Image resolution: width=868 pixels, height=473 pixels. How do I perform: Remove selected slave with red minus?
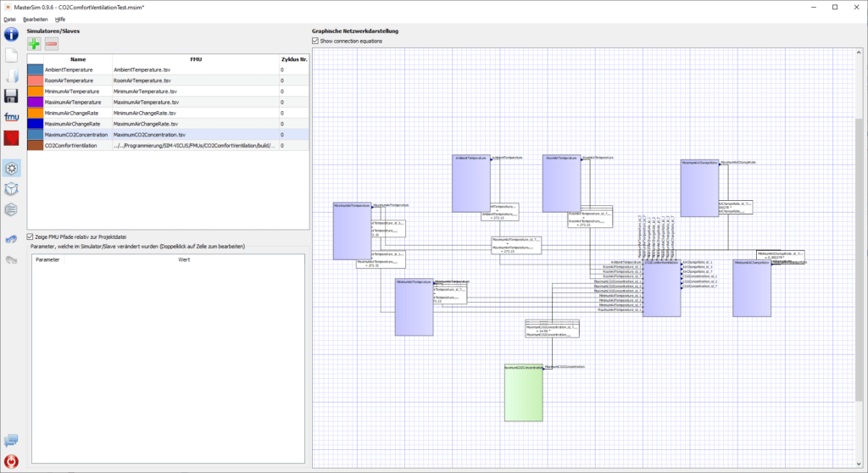click(52, 44)
